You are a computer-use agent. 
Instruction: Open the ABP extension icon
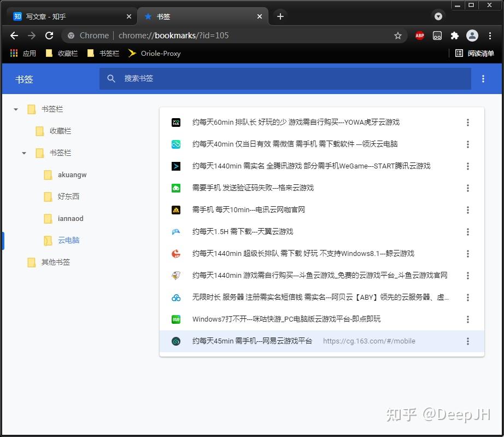pos(419,36)
